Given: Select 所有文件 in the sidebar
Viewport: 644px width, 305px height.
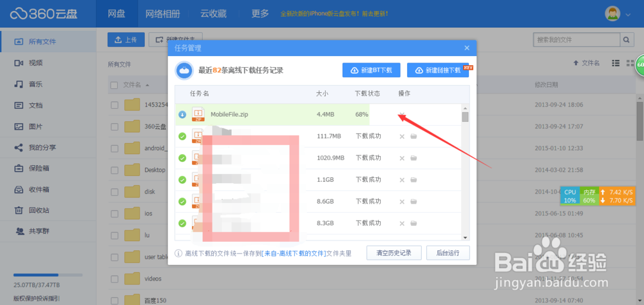Looking at the screenshot, I should click(x=48, y=41).
